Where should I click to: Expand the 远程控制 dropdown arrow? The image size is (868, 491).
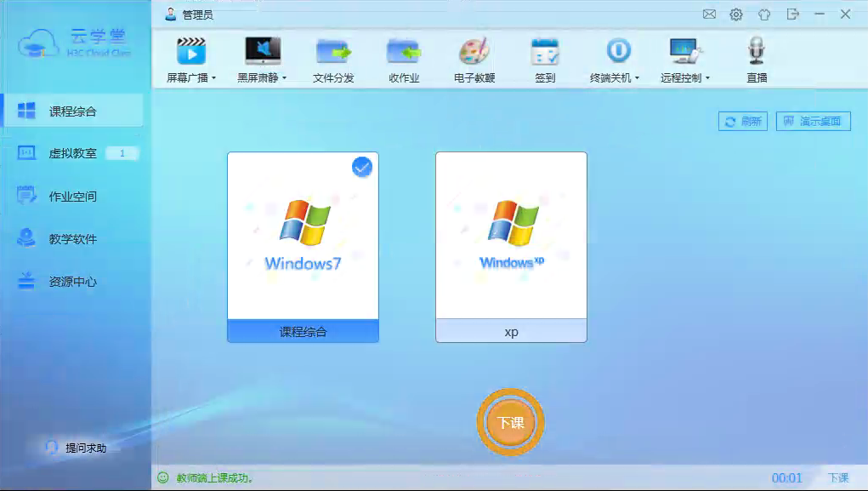707,78
